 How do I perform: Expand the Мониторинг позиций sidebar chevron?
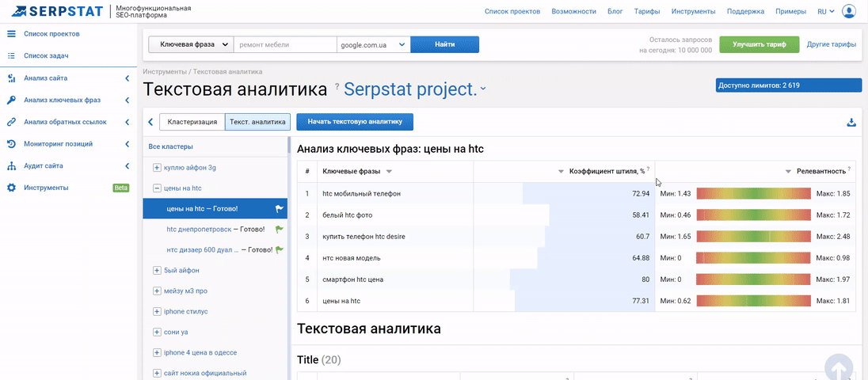[128, 144]
